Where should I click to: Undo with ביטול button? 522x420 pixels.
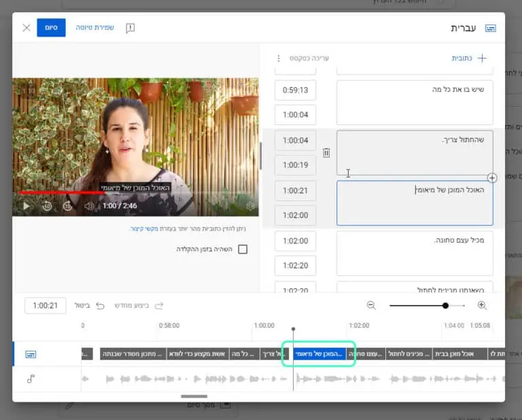click(90, 306)
